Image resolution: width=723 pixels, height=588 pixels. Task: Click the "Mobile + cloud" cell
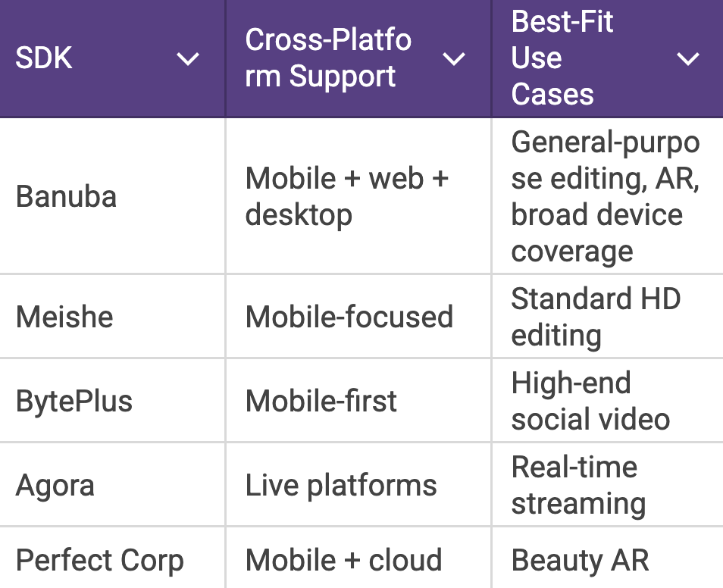(x=343, y=561)
